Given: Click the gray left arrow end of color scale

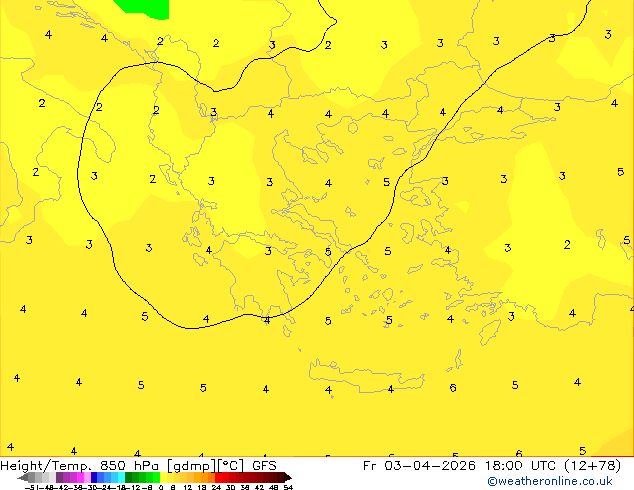Looking at the screenshot, I should click(23, 478).
